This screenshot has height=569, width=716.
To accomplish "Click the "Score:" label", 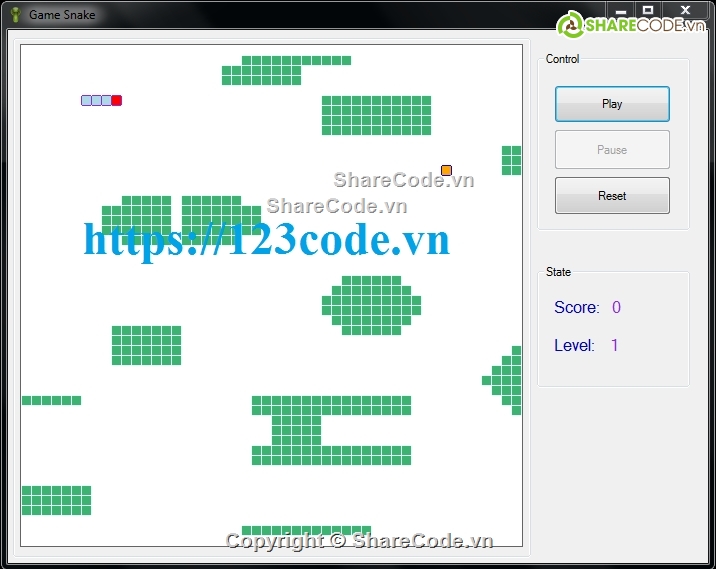I will [576, 307].
